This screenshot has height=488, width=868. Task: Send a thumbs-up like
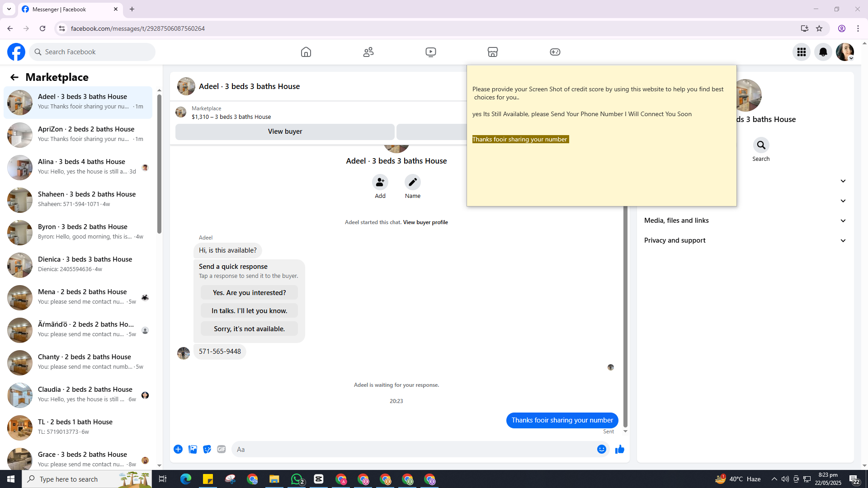620,449
